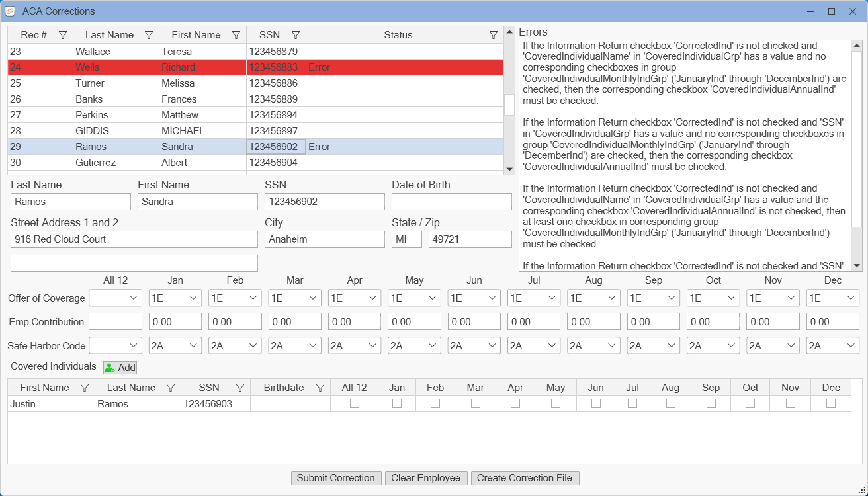Image resolution: width=868 pixels, height=496 pixels.
Task: Add a covered individual
Action: [x=120, y=368]
